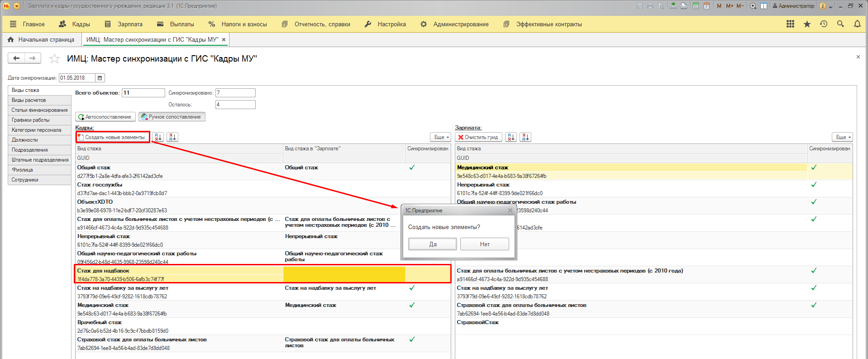Viewport: 868px width, 359px height.
Task: Open the calendar icon in title bar
Action: tap(706, 6)
